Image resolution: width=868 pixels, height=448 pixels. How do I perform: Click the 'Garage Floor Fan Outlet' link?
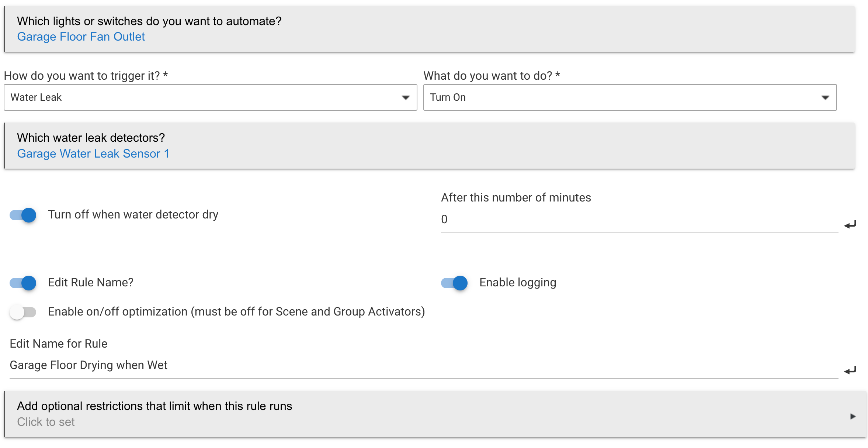tap(81, 37)
